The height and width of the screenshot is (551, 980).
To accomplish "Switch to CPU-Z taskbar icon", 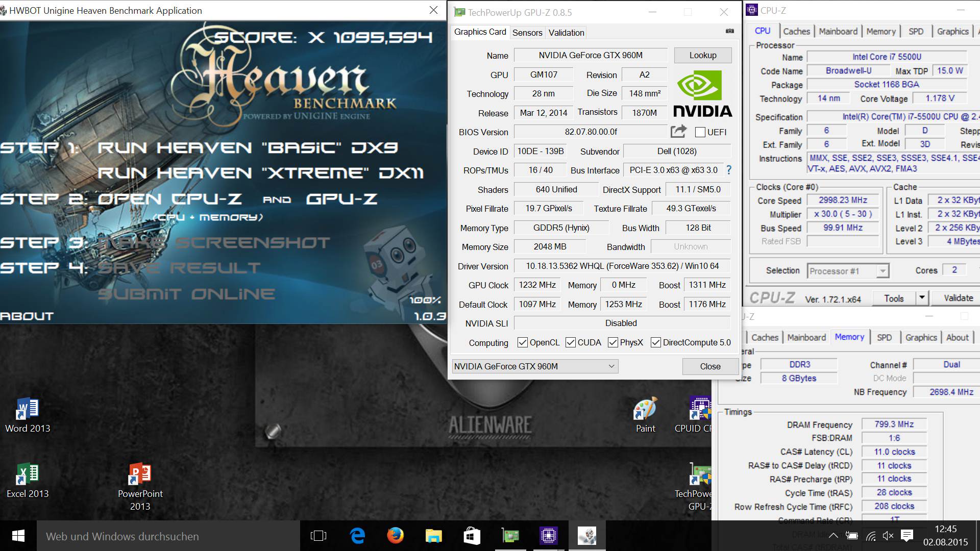I will [x=548, y=536].
